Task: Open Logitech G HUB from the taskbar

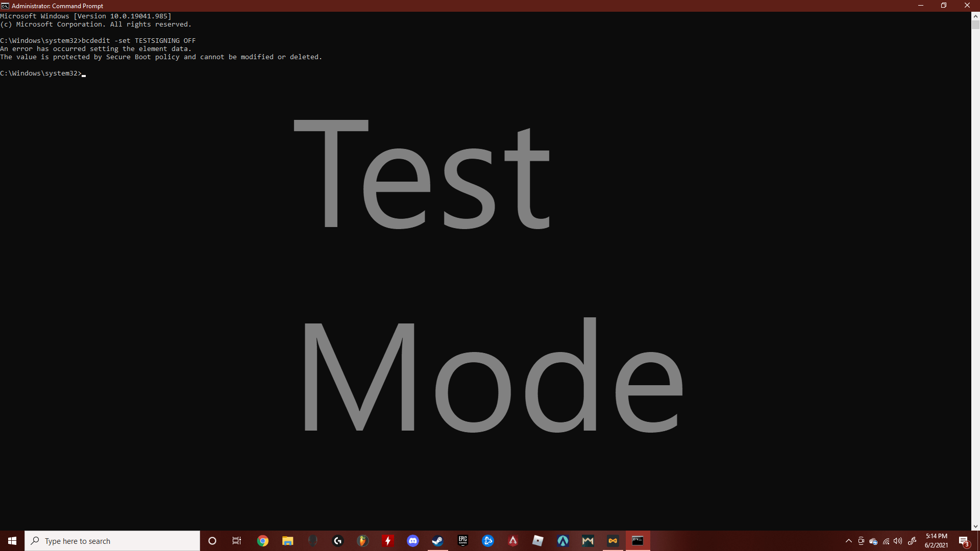Action: [338, 541]
